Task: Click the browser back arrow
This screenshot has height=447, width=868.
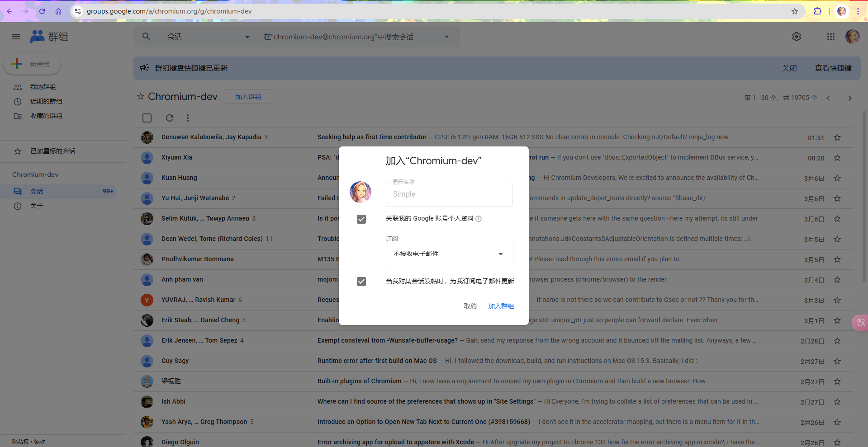Action: tap(9, 11)
